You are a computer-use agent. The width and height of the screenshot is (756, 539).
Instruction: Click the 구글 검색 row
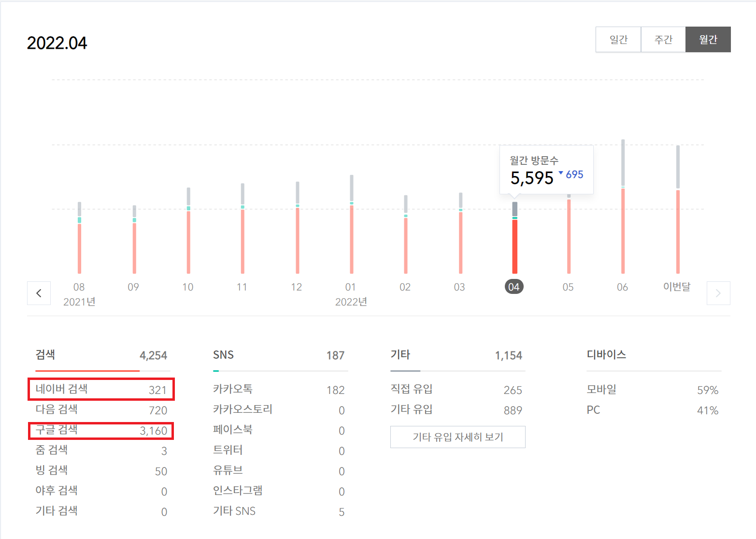pyautogui.click(x=101, y=430)
